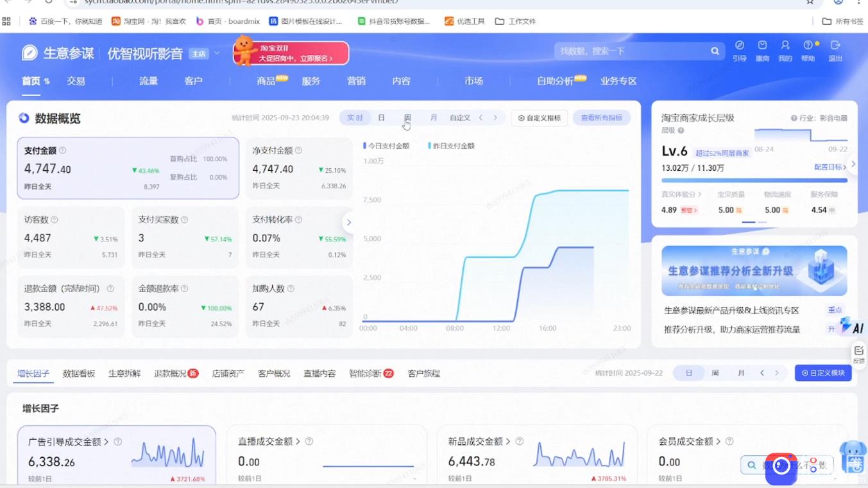This screenshot has width=868, height=488.
Task: Expand the 主店 shop switcher dropdown
Action: tap(216, 53)
